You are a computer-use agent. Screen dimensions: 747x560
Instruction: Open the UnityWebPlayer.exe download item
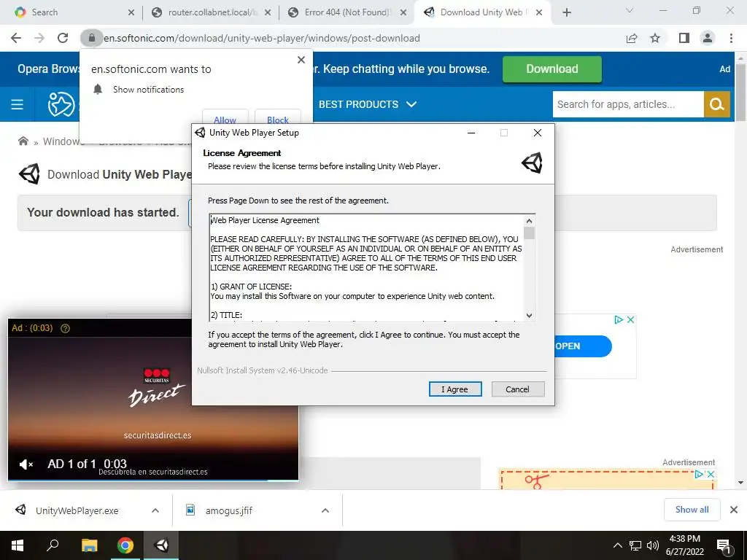[x=77, y=510]
